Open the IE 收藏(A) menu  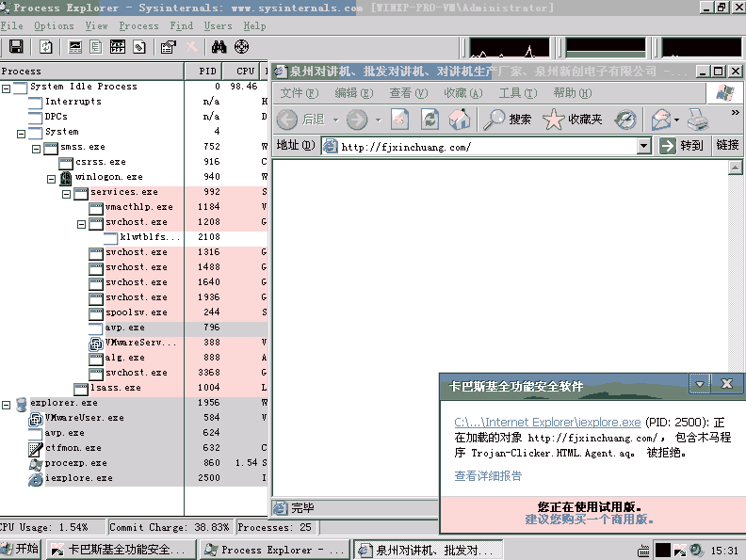pos(462,92)
